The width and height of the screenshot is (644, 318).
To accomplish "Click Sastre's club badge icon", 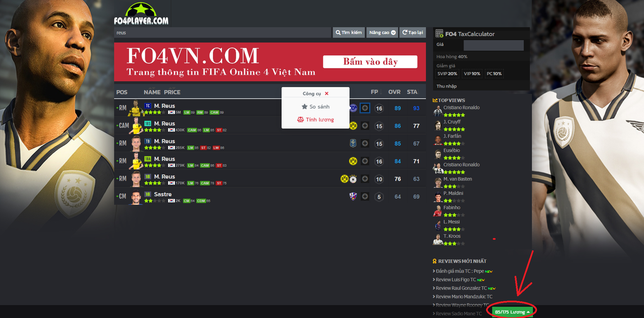I will coord(353,197).
